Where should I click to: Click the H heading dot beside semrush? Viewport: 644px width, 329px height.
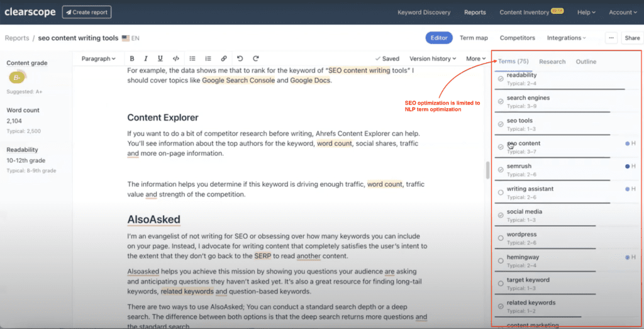pos(627,166)
